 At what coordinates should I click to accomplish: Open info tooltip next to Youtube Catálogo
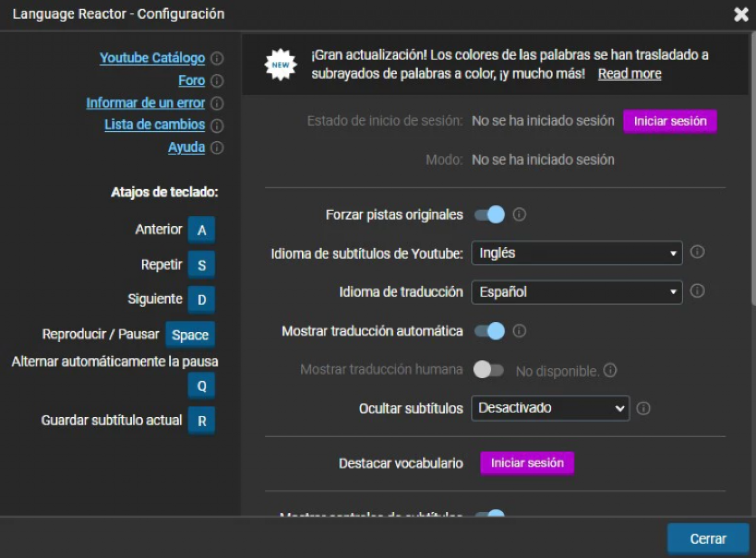218,58
